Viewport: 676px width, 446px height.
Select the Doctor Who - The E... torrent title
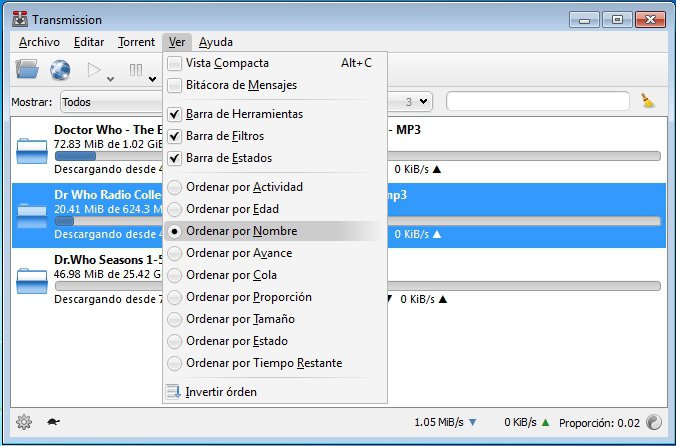tap(108, 130)
